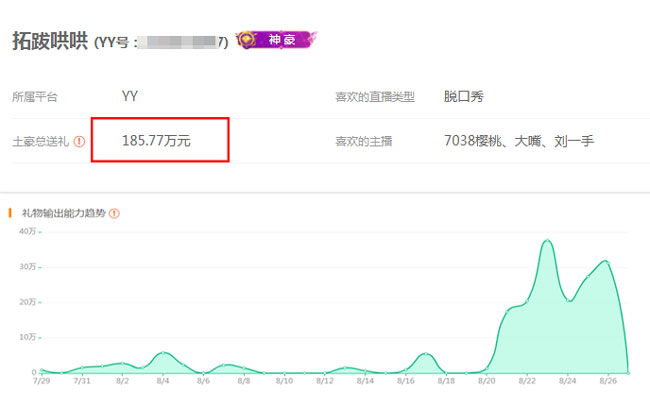Click the highest chart peak near 8/23
Image resolution: width=650 pixels, height=408 pixels.
tap(547, 241)
